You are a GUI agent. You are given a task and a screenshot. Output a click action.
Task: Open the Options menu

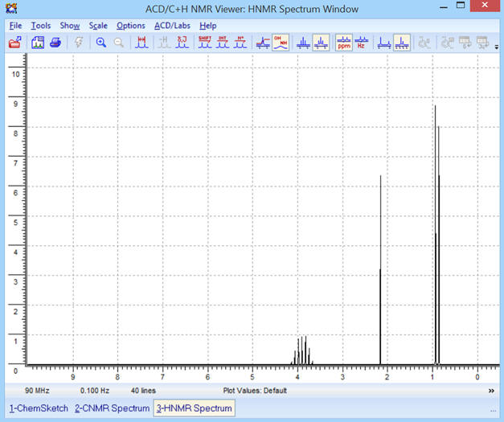131,26
